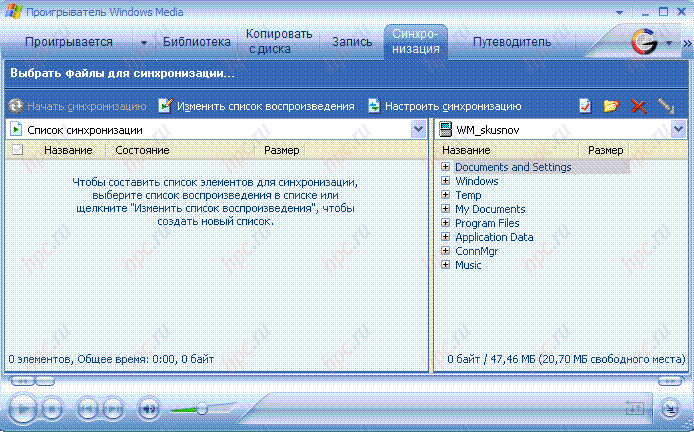Click the checklist properties icon in toolbar
The height and width of the screenshot is (432, 694).
coord(585,106)
